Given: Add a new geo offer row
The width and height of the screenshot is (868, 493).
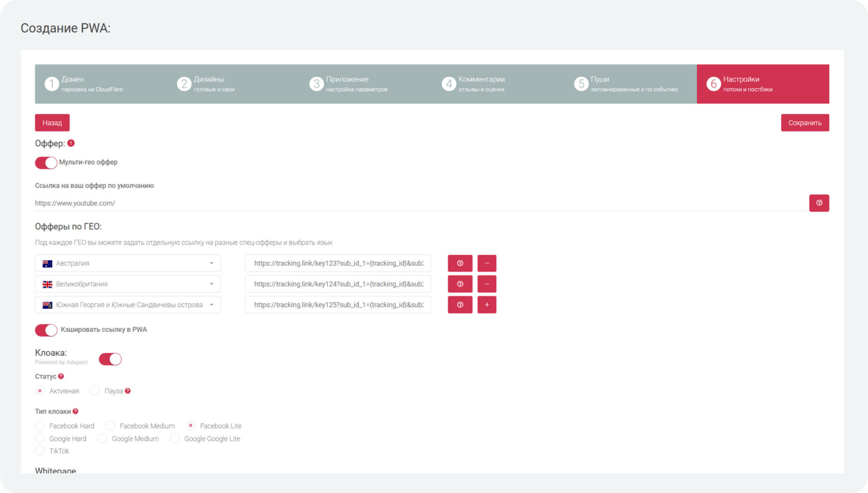Looking at the screenshot, I should coord(486,305).
